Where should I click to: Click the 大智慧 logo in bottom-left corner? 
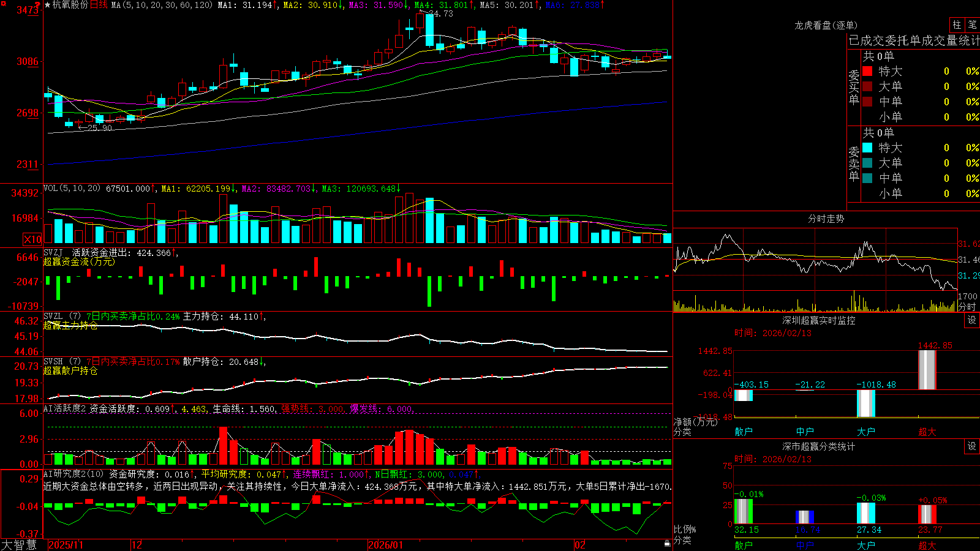[18, 545]
